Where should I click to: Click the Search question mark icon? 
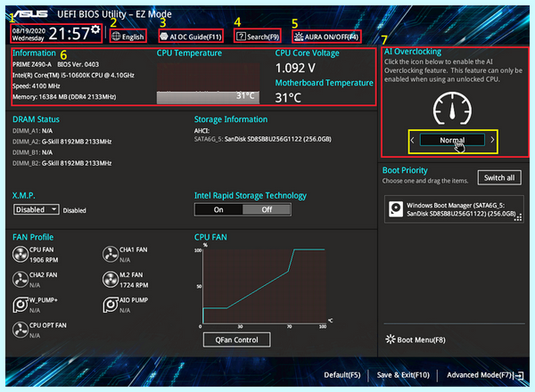click(x=241, y=37)
